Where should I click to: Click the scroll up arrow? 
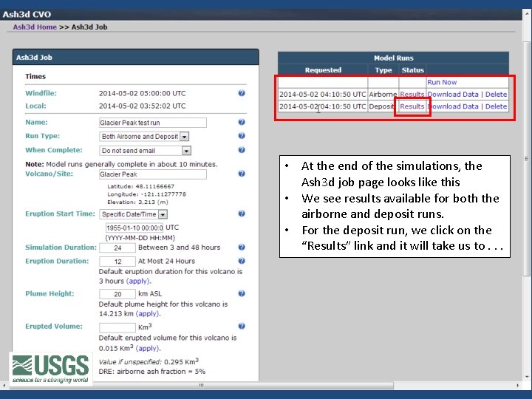click(x=527, y=13)
